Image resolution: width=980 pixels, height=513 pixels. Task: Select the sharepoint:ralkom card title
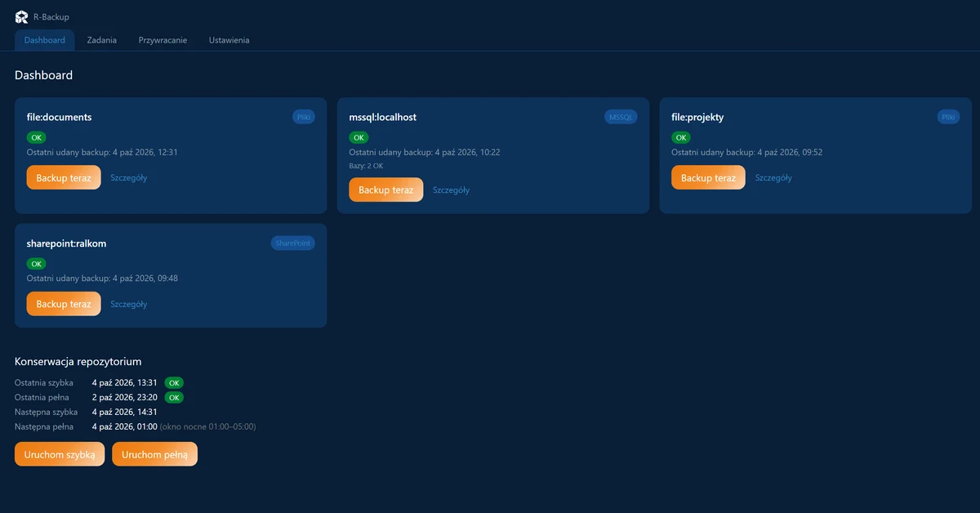coord(67,243)
